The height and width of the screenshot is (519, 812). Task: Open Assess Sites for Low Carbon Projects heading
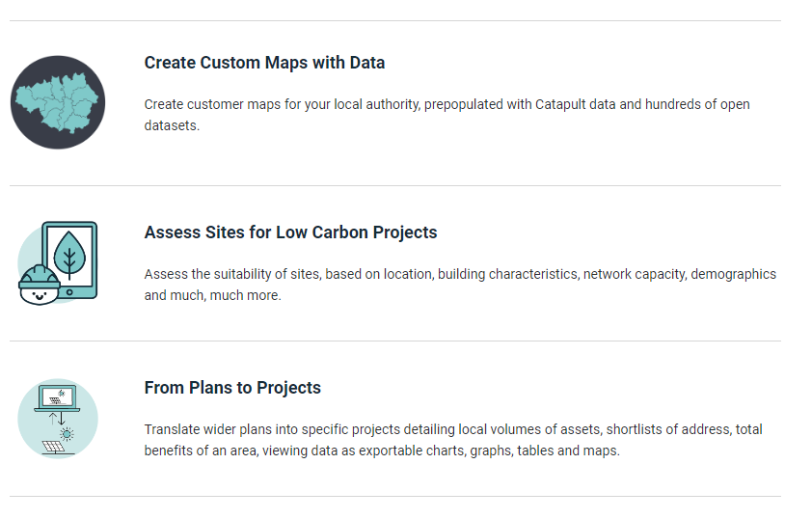290,232
